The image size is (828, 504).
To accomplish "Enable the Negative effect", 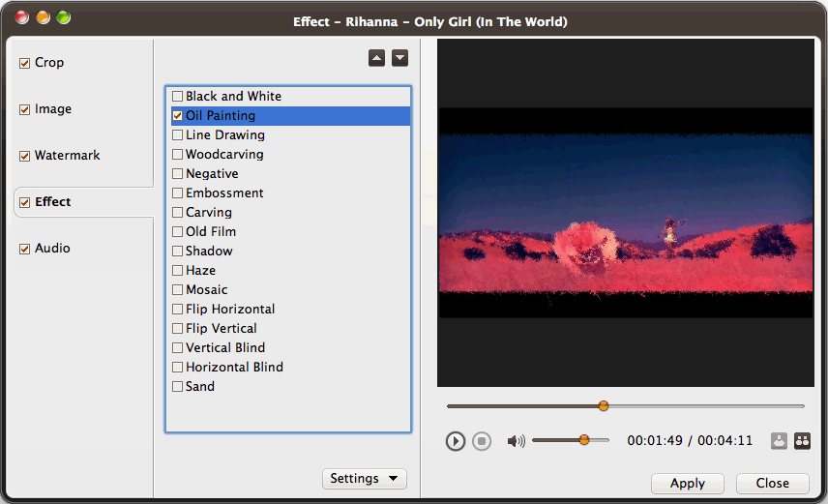I will pyautogui.click(x=177, y=174).
